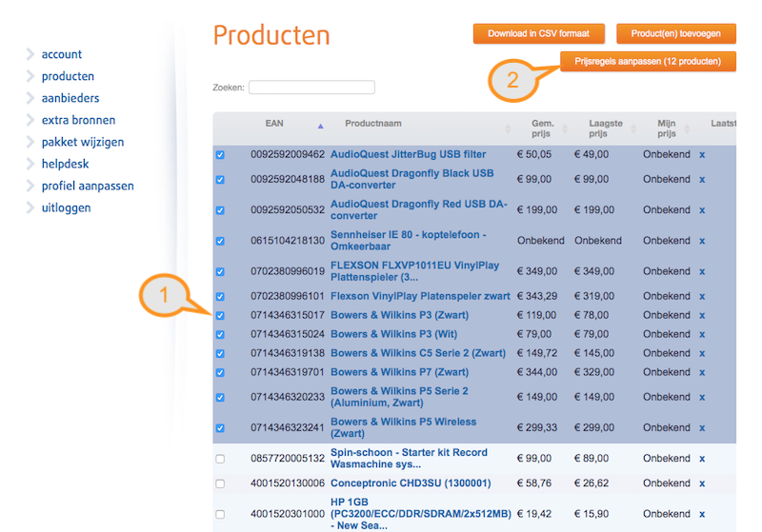Remove Bowers & Wilkins P5 Wireless with x
Screen dimensions: 762x532
pyautogui.click(x=702, y=428)
